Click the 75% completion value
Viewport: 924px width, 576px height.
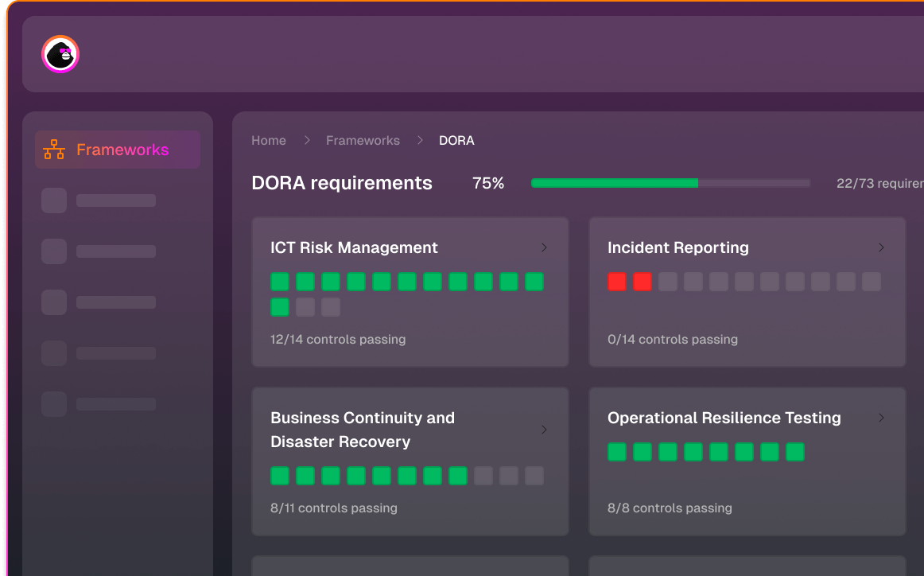tap(488, 183)
